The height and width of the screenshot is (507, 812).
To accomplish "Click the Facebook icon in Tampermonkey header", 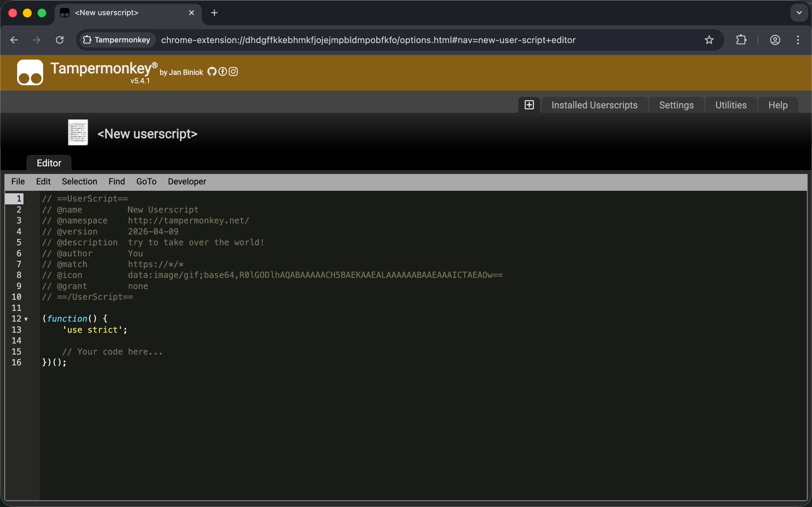I will click(x=222, y=72).
